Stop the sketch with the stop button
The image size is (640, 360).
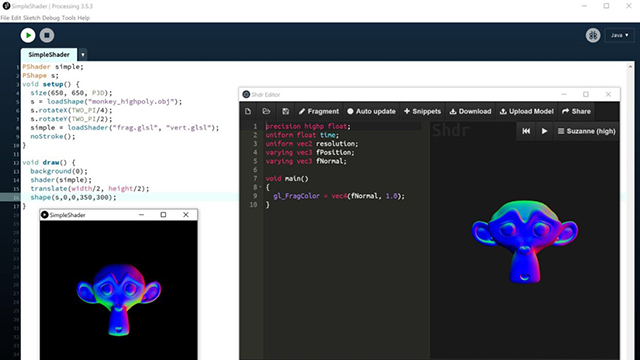(x=47, y=36)
